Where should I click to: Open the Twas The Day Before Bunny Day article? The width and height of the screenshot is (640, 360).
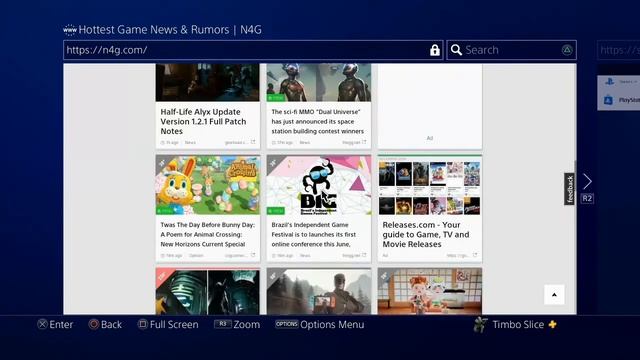point(207,234)
